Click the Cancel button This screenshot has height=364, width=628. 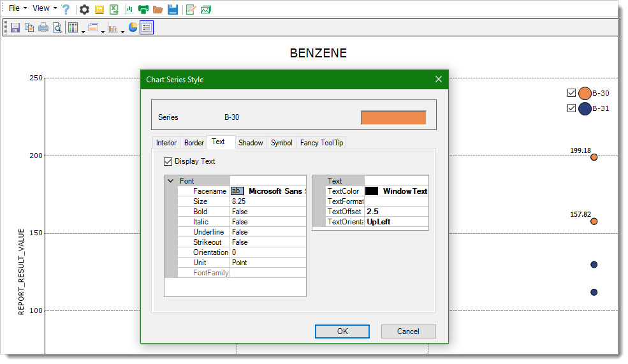click(408, 331)
